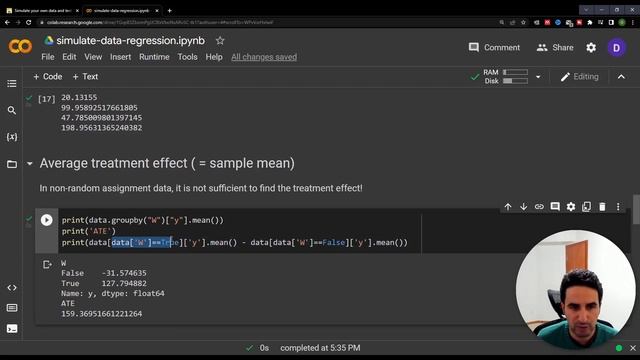Open the Terminal icon in sidebar

pyautogui.click(x=12, y=329)
